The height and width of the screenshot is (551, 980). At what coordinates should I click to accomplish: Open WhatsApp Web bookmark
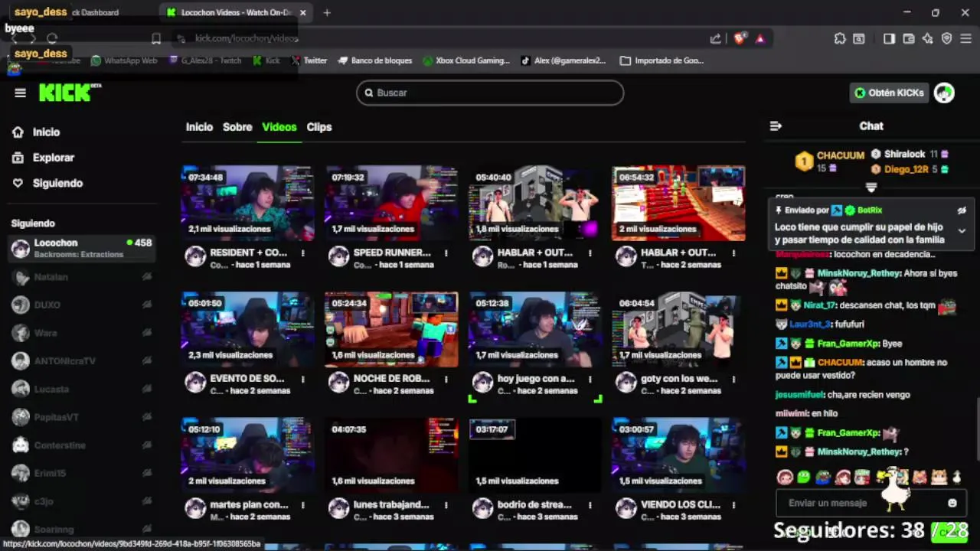click(x=124, y=60)
